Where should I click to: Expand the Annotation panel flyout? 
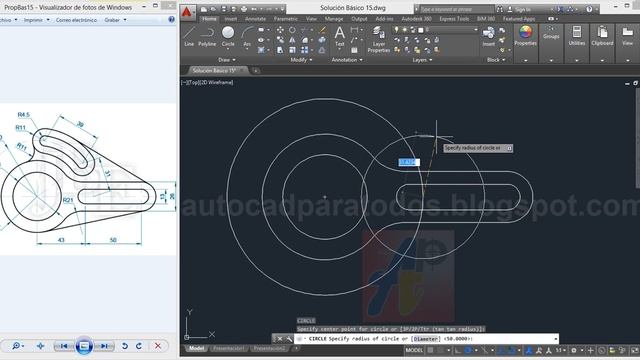coord(347,60)
